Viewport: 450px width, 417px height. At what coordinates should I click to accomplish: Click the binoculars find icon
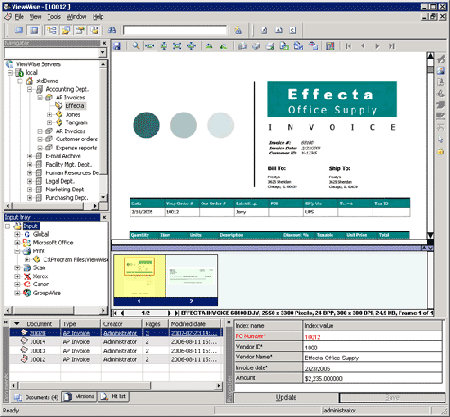[x=111, y=30]
